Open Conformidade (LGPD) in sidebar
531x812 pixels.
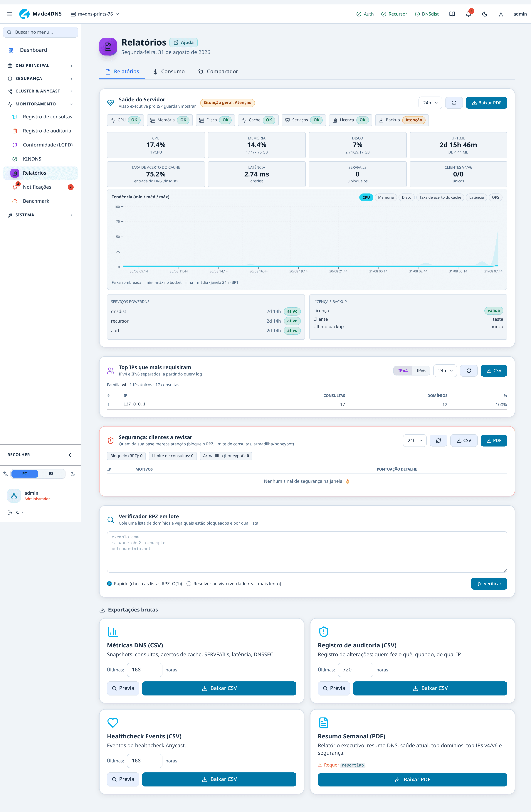(x=41, y=145)
